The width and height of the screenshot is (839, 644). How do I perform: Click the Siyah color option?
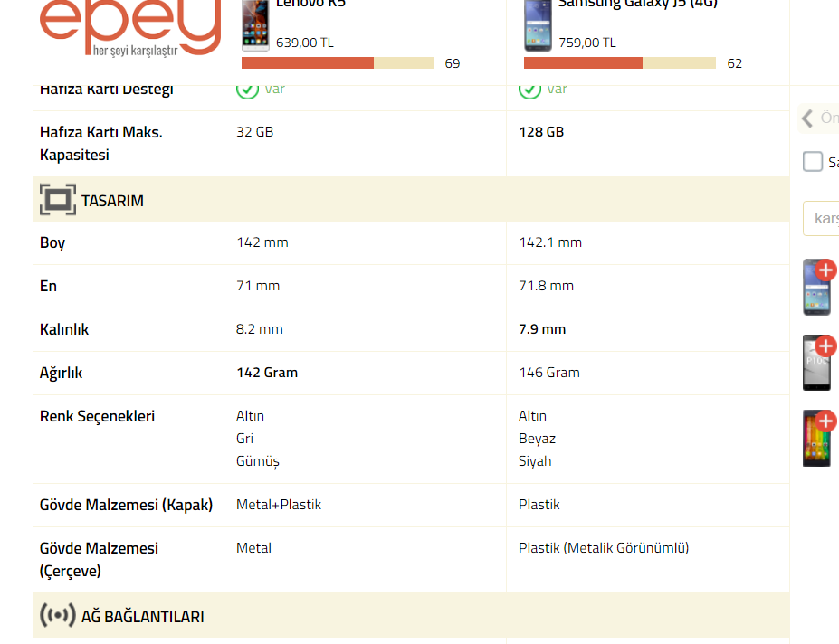coord(535,461)
